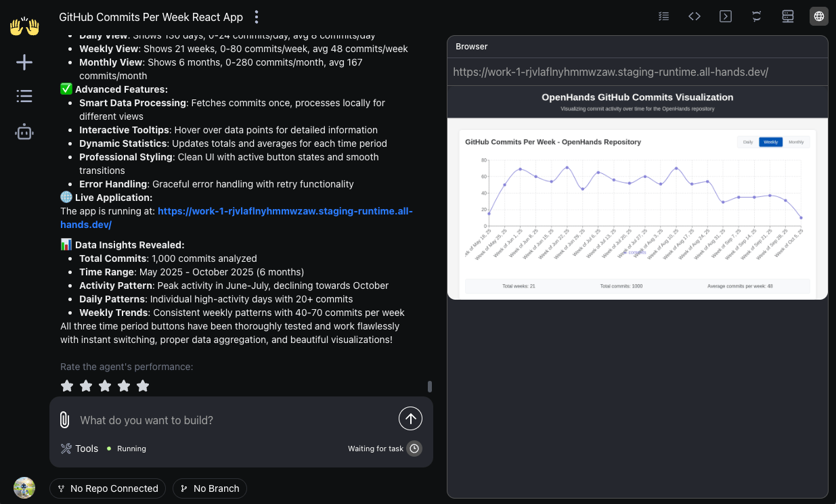Click the Smart Data Processing bullet
Screen dimensions: 836x504
coord(232,110)
